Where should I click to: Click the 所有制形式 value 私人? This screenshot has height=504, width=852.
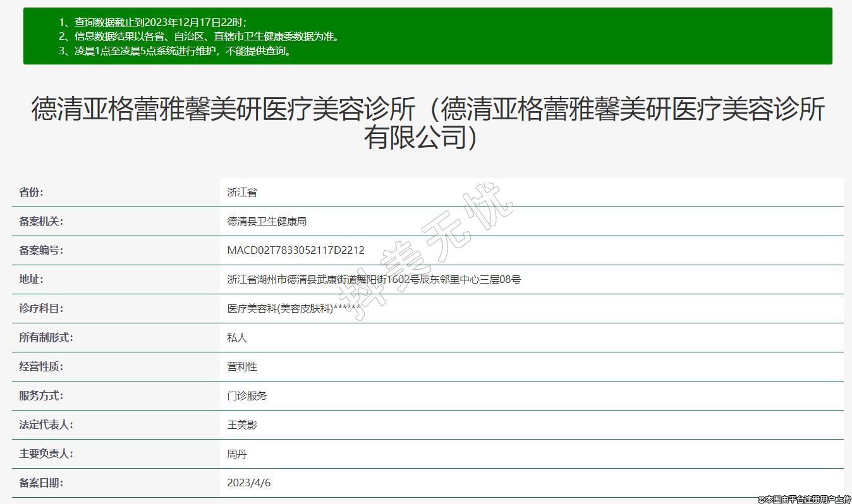(237, 338)
